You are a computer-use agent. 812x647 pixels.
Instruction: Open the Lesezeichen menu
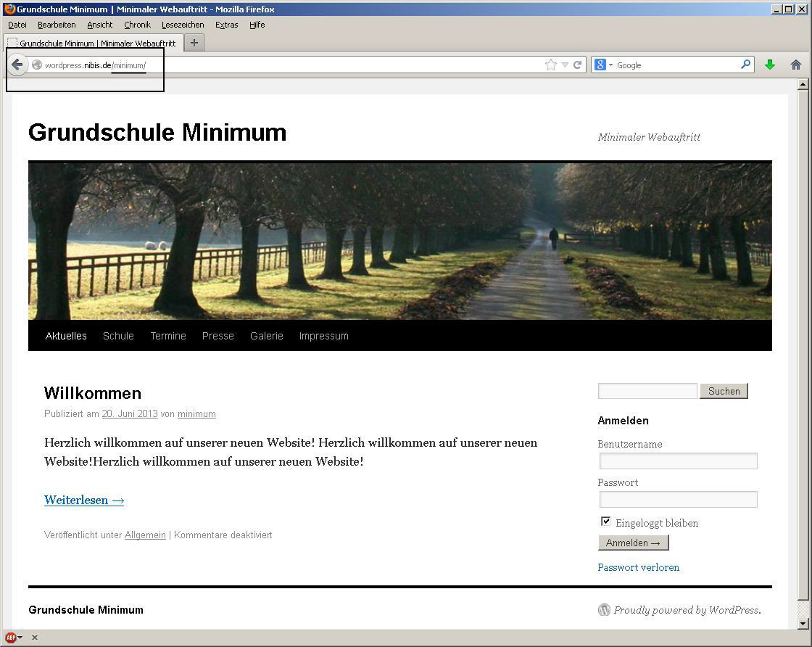(183, 25)
